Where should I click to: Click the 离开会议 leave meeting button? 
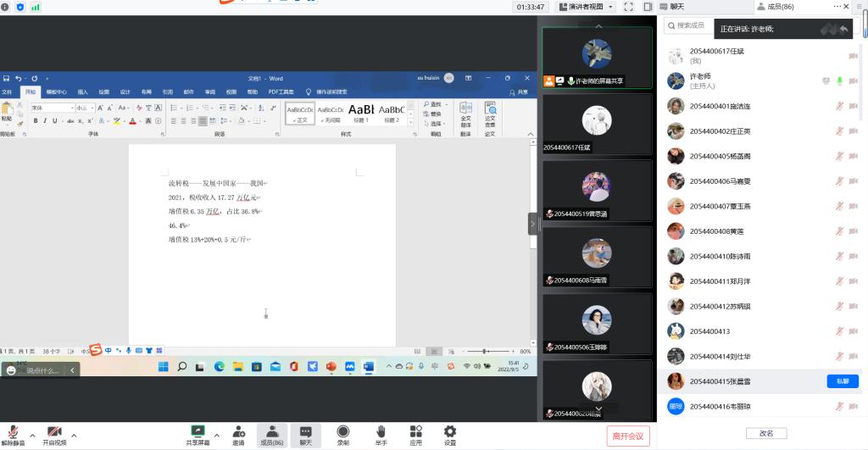coord(628,436)
